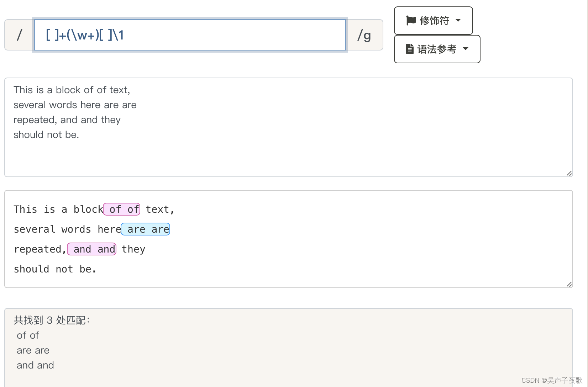Click the highlighted 'and and' match
The height and width of the screenshot is (387, 588).
(92, 249)
